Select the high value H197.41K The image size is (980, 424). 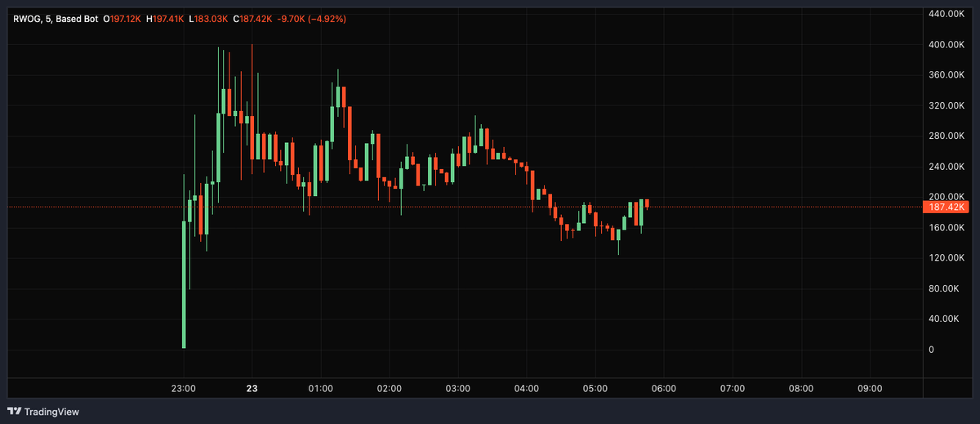164,18
